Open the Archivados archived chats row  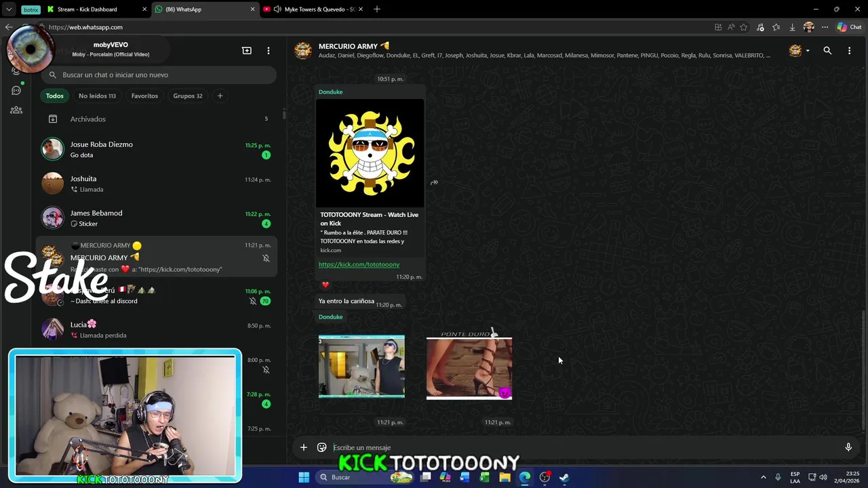tap(157, 119)
